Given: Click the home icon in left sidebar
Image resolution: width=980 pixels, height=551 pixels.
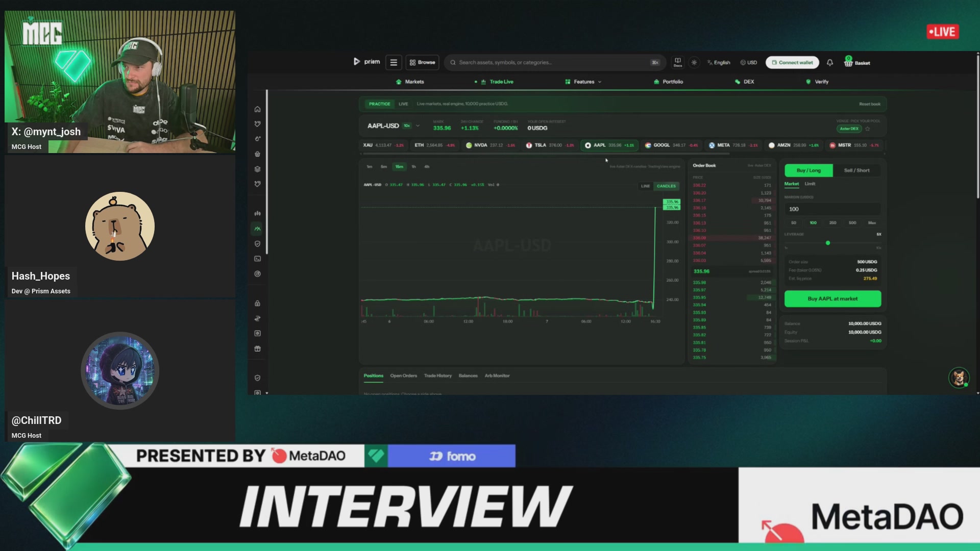Looking at the screenshot, I should (257, 109).
